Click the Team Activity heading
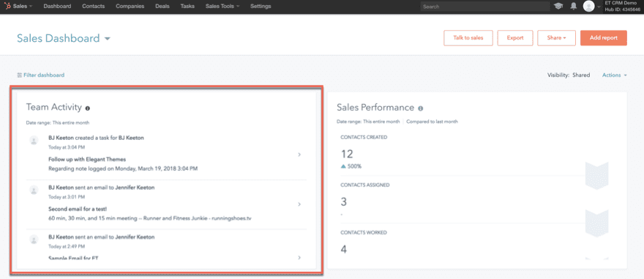 pyautogui.click(x=54, y=107)
